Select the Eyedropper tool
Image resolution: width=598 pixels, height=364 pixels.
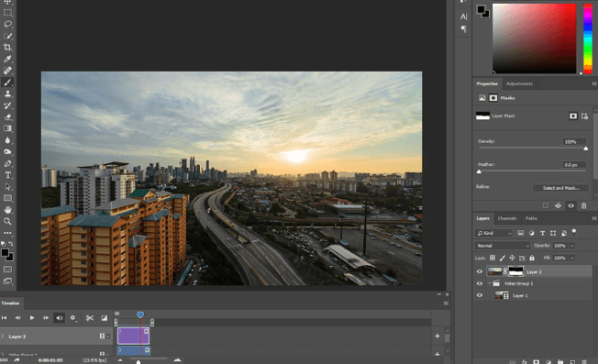(x=7, y=59)
